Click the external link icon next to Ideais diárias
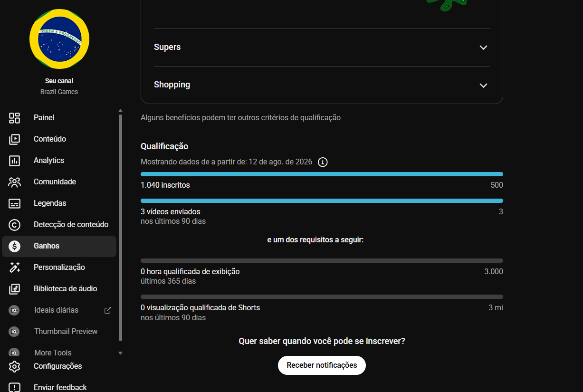This screenshot has width=583, height=392. [108, 310]
